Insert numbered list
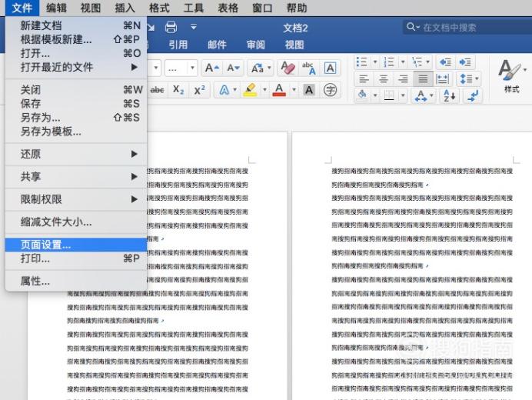This screenshot has width=532, height=400. coord(389,62)
